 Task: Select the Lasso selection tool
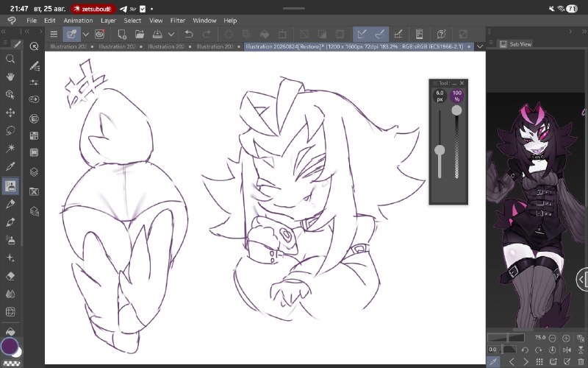pyautogui.click(x=10, y=130)
